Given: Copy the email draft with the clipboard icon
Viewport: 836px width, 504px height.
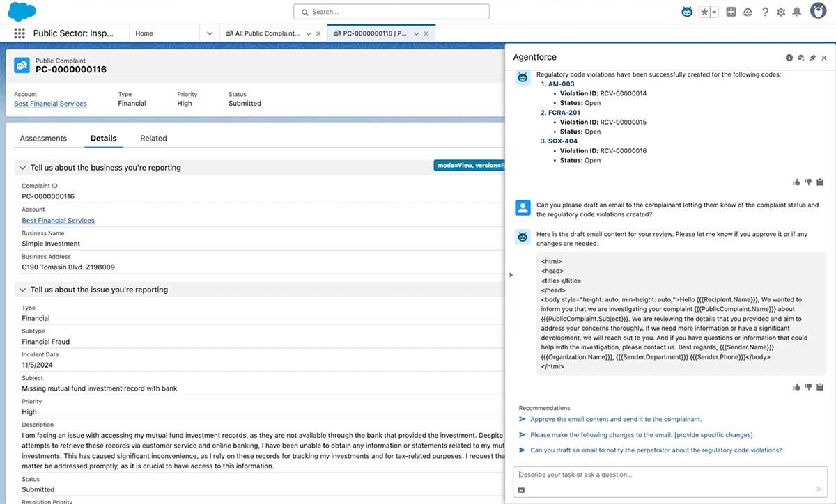Looking at the screenshot, I should point(820,386).
